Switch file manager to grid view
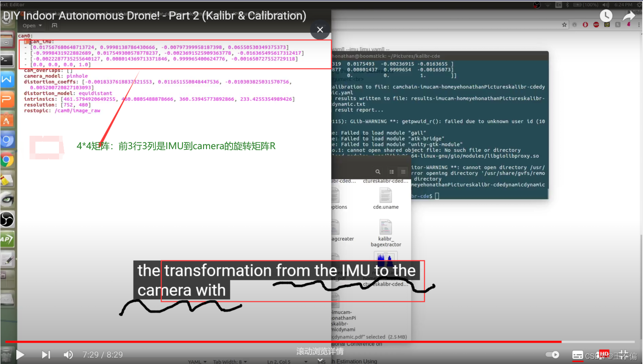 click(x=403, y=172)
